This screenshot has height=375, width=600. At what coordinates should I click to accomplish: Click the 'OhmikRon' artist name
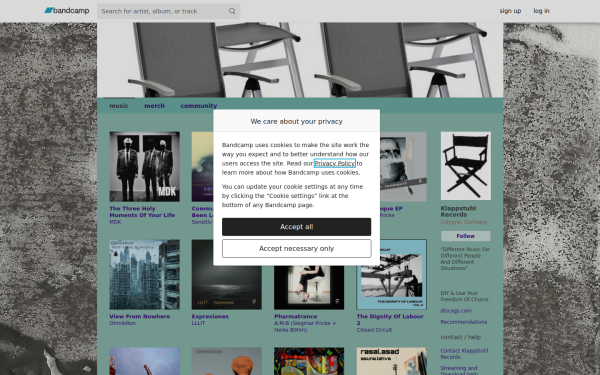click(122, 323)
